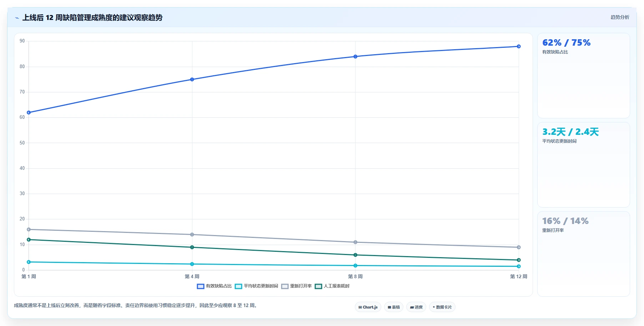This screenshot has height=326, width=644.
Task: Click the 重新打开率 label under 16% / 14%
Action: [553, 230]
